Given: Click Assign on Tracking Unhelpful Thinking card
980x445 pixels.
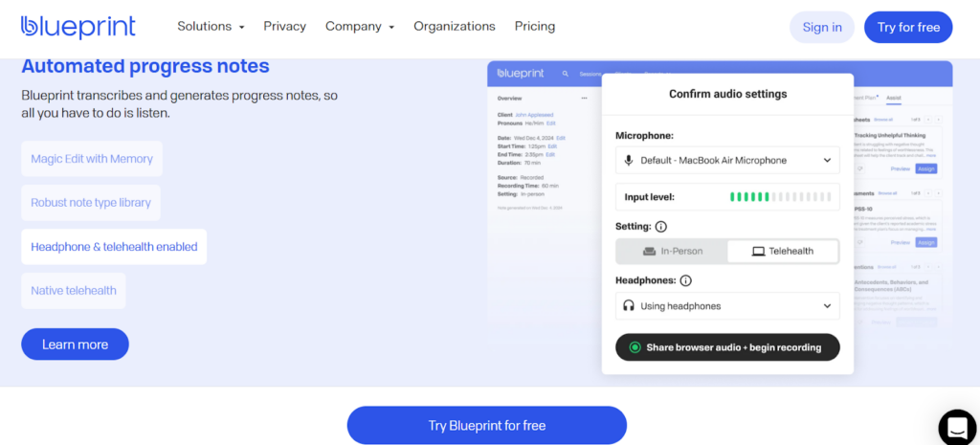Looking at the screenshot, I should pyautogui.click(x=926, y=168).
